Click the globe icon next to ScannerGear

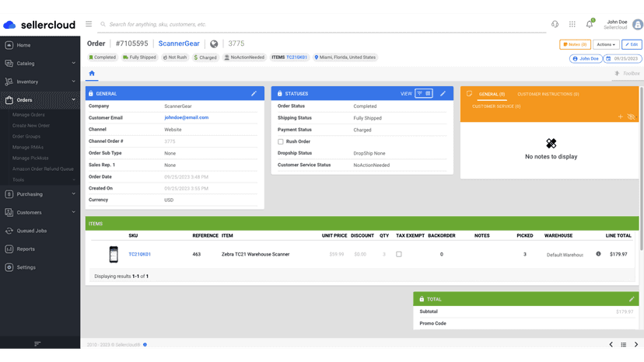[x=214, y=44]
